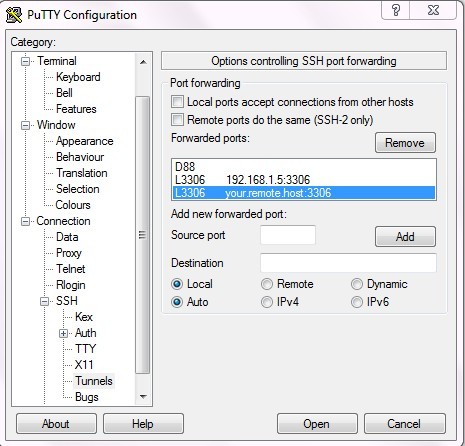This screenshot has width=465, height=446.
Task: Enable Remote ports do the same checkbox
Action: [177, 120]
